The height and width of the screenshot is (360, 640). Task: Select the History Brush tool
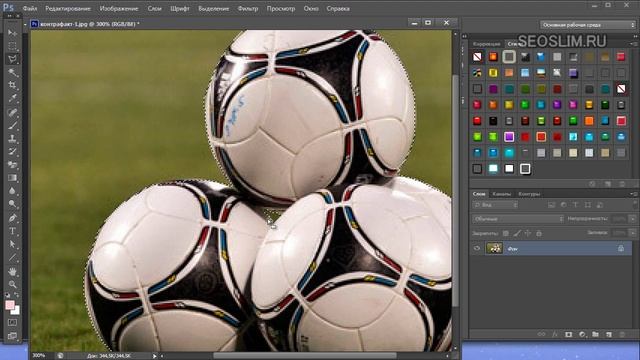point(12,151)
